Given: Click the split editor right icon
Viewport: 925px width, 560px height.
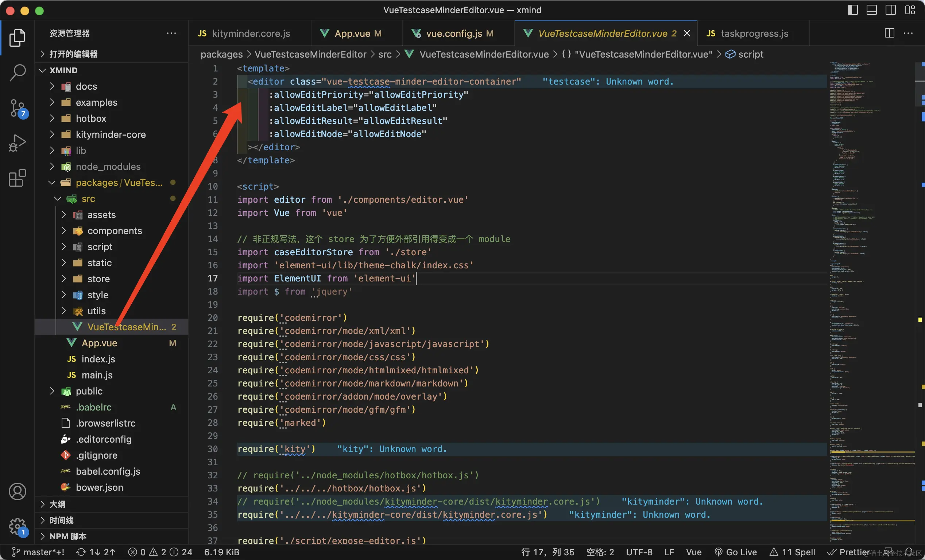Looking at the screenshot, I should [x=889, y=33].
